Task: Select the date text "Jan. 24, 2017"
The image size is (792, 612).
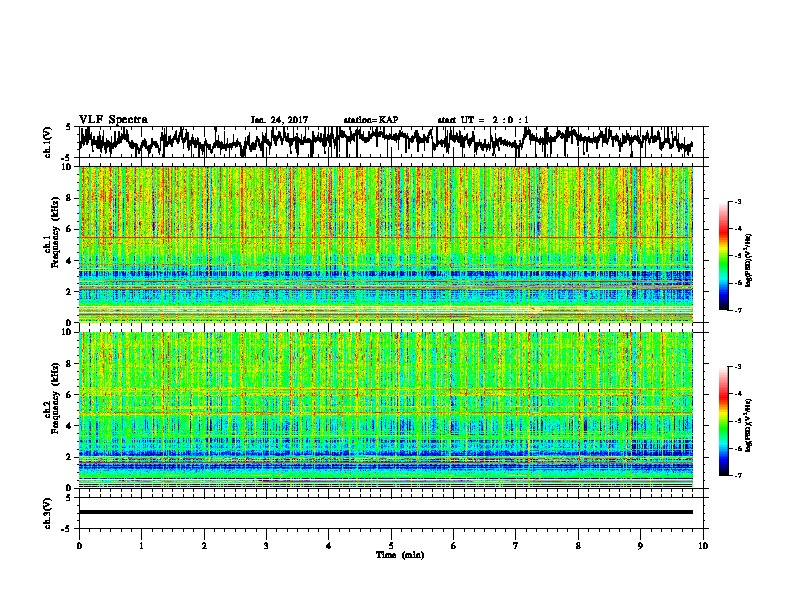Action: click(x=279, y=120)
